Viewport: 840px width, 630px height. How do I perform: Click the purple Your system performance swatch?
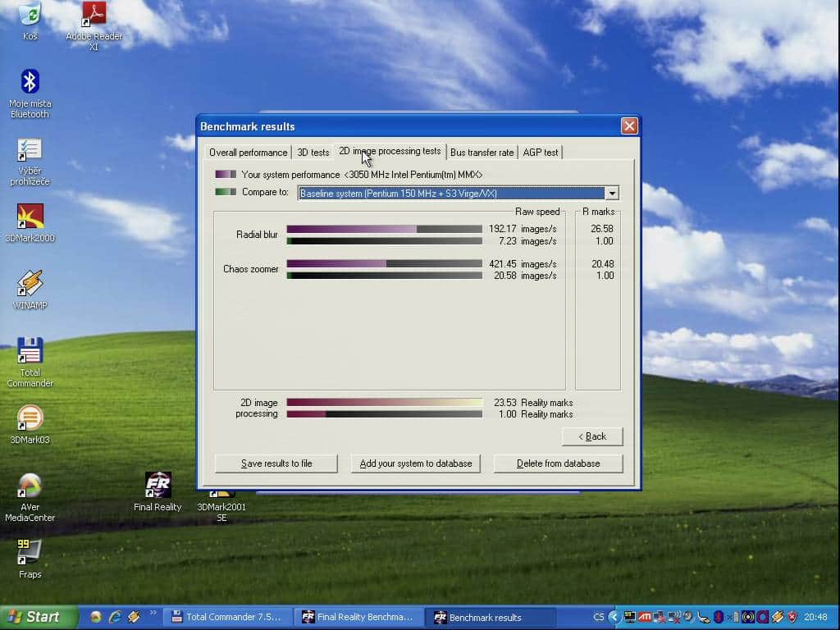[226, 175]
